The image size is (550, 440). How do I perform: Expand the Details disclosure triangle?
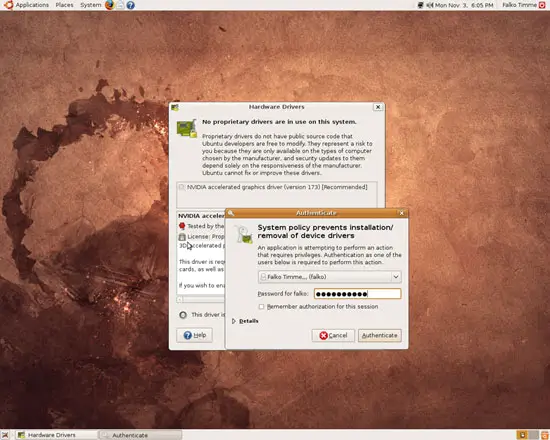click(x=234, y=321)
